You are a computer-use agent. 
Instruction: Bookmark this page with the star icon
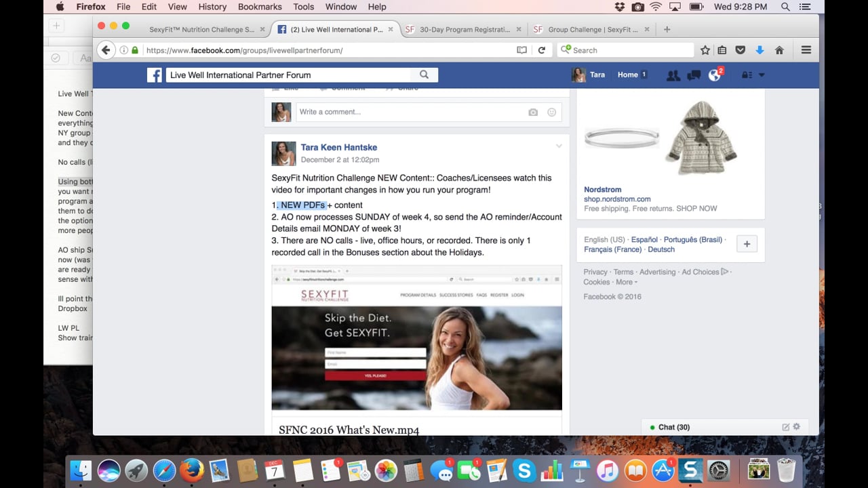point(705,50)
